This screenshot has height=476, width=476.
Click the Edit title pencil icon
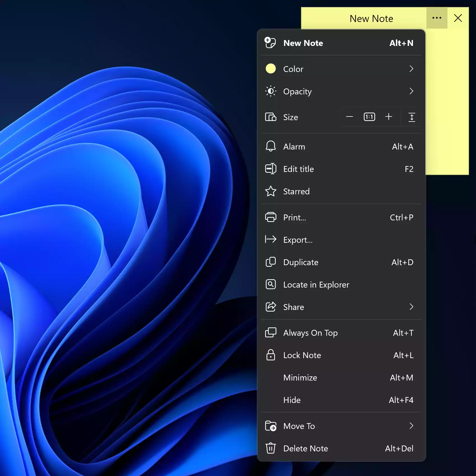point(270,169)
